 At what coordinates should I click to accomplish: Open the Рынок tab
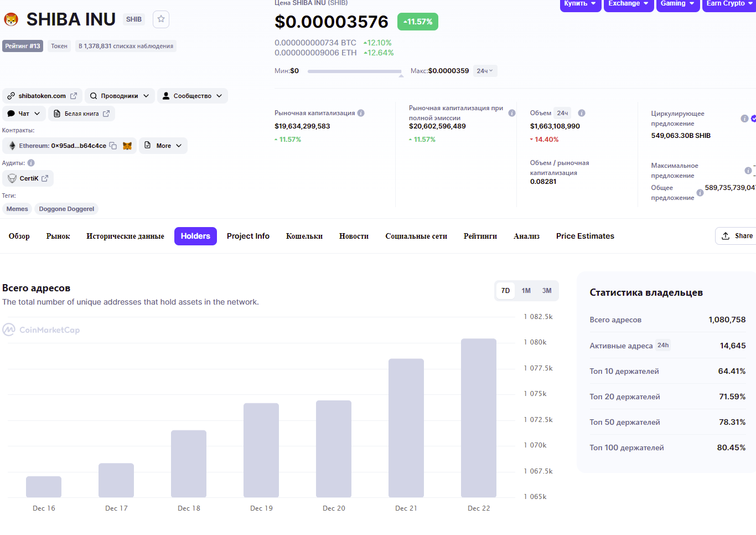[x=58, y=236]
